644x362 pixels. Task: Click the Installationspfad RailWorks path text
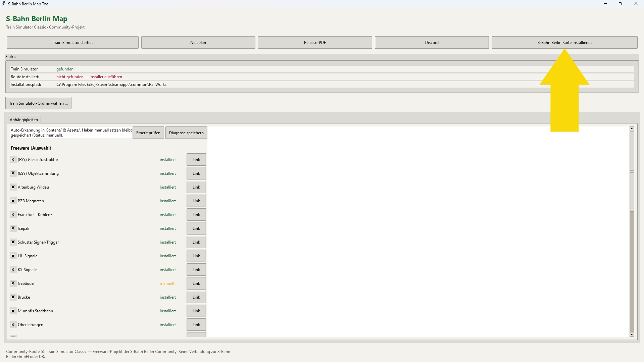111,85
